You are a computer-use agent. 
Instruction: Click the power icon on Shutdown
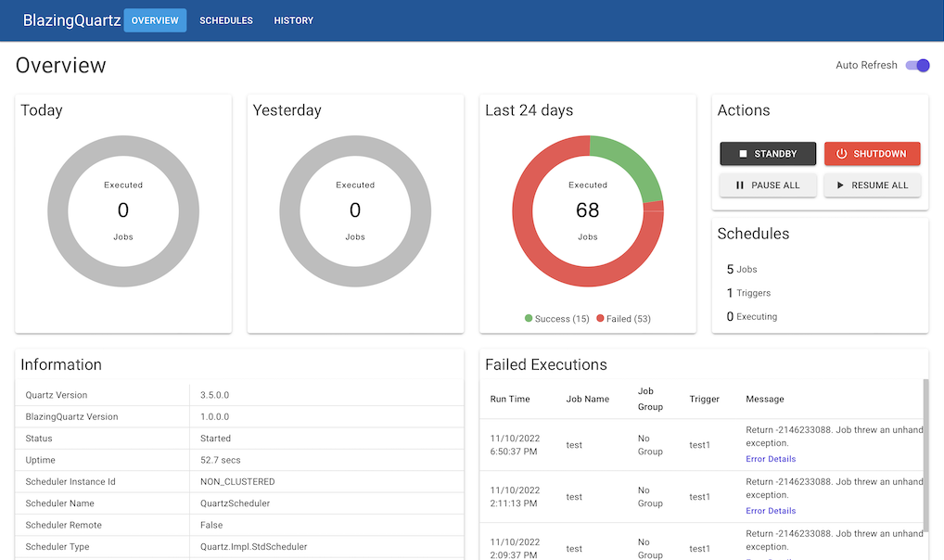842,154
